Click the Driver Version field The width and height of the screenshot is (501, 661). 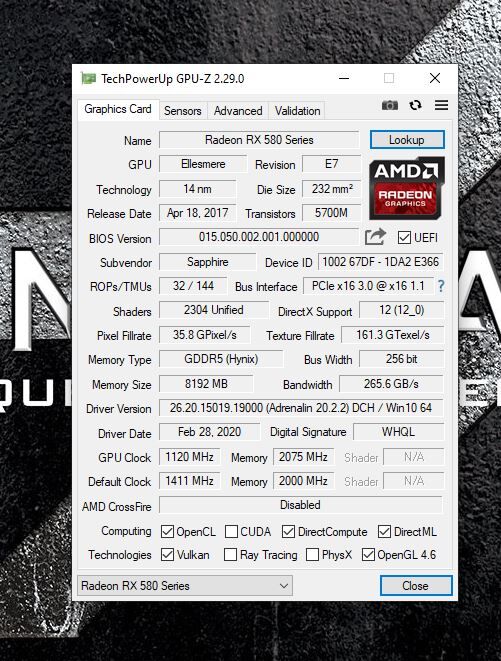pyautogui.click(x=301, y=408)
